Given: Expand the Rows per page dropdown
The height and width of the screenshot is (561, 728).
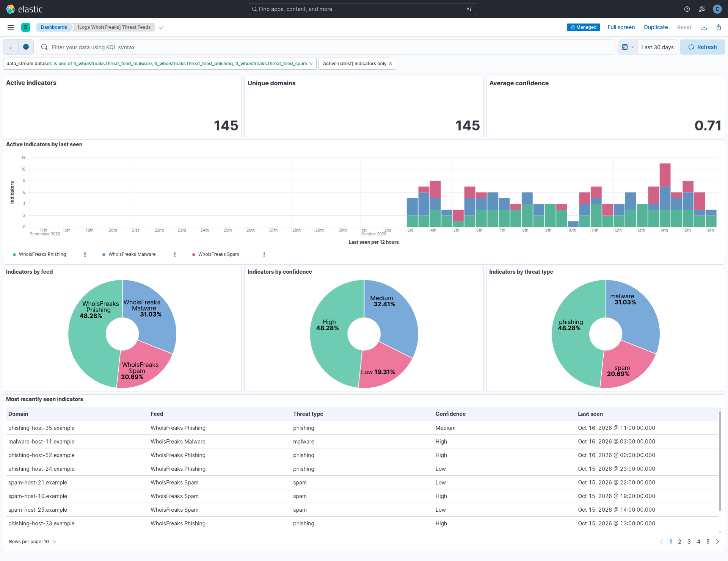Looking at the screenshot, I should [33, 542].
